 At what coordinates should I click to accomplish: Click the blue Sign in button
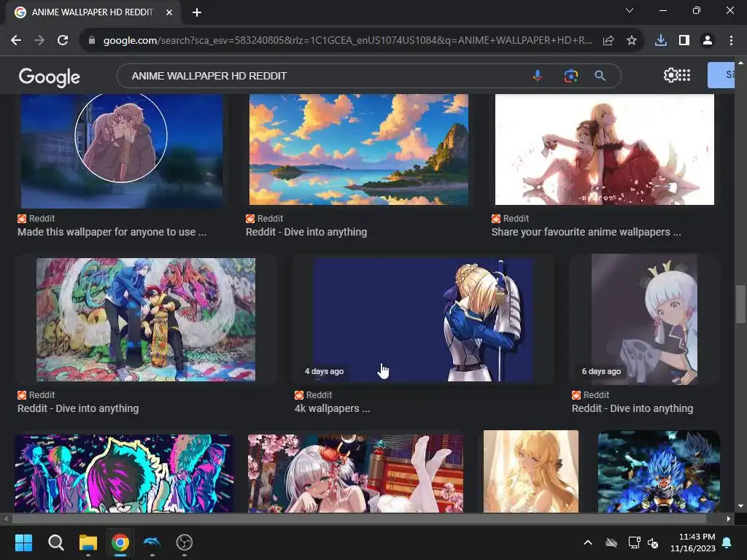[x=721, y=75]
